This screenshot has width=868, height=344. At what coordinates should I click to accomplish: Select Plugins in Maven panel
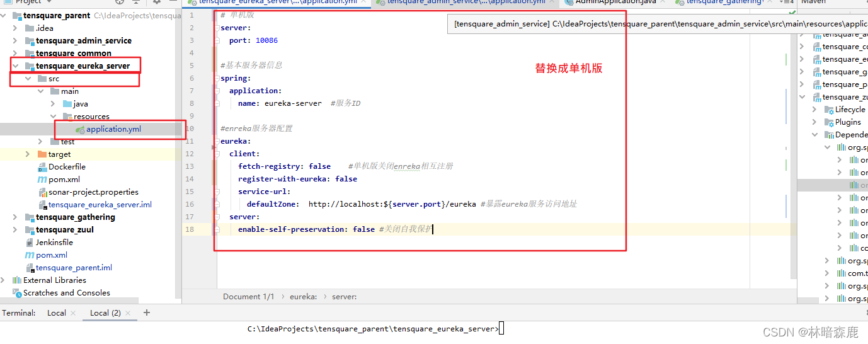coord(848,122)
